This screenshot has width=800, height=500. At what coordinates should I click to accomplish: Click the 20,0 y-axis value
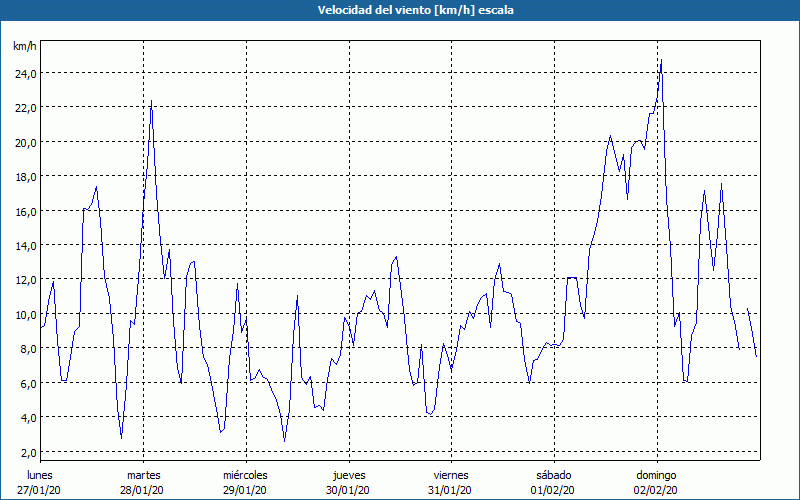coord(26,143)
